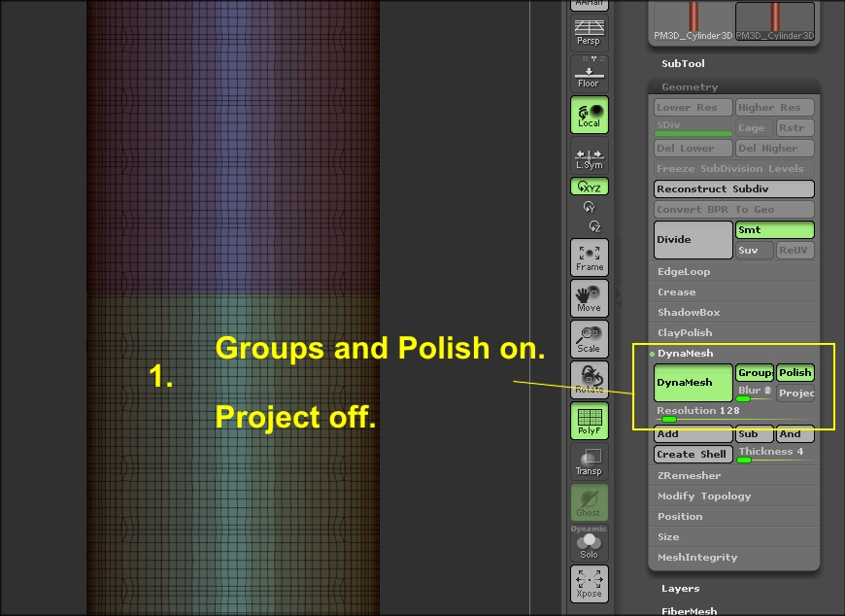Collapse the Geometry subpalette
This screenshot has width=845, height=616.
click(x=690, y=86)
